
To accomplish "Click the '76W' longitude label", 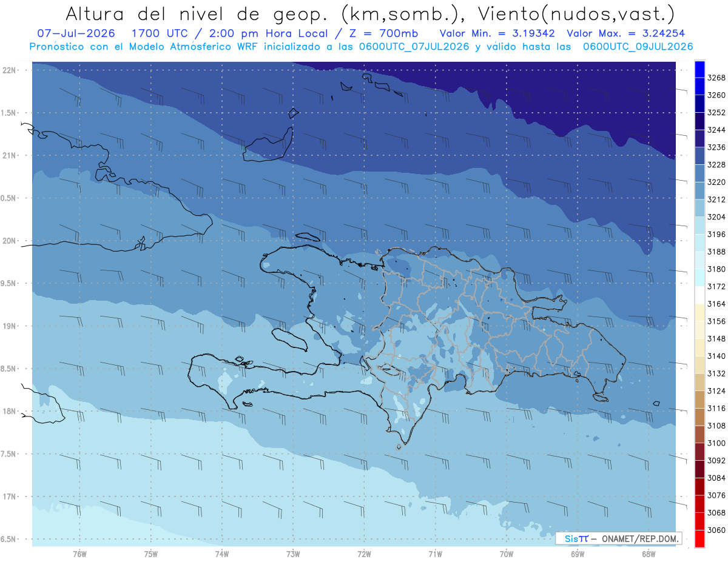I will (x=79, y=554).
